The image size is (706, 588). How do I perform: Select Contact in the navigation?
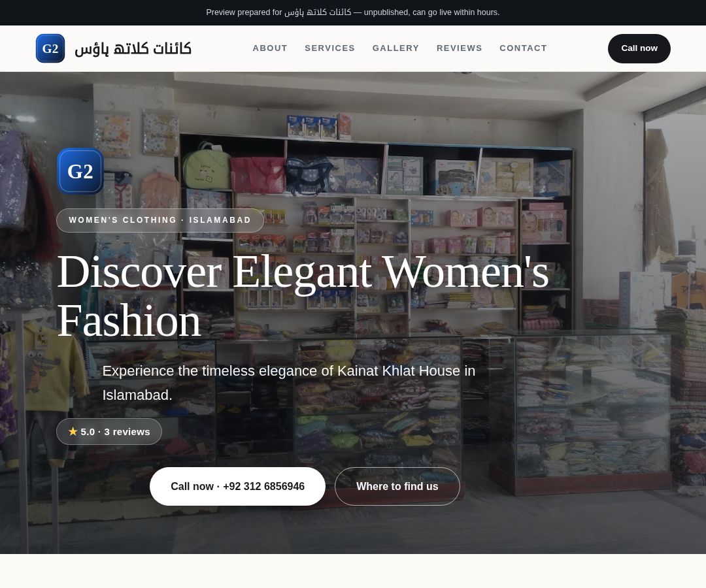pyautogui.click(x=523, y=48)
